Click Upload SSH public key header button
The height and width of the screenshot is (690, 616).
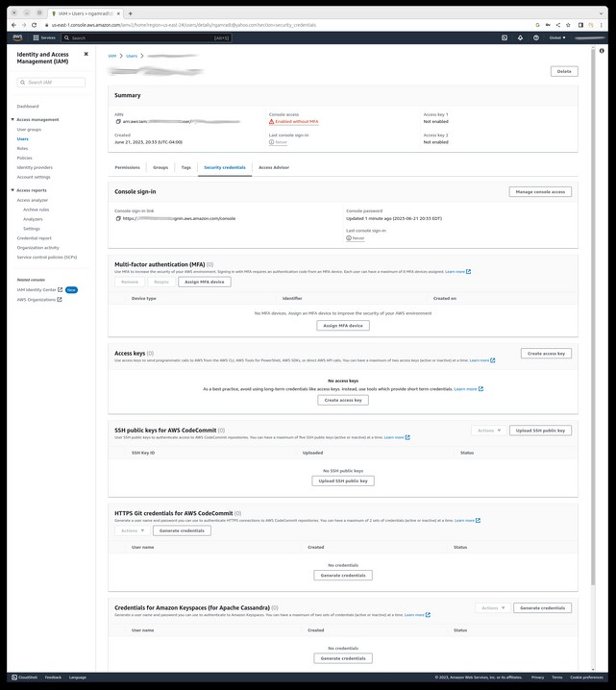point(540,431)
